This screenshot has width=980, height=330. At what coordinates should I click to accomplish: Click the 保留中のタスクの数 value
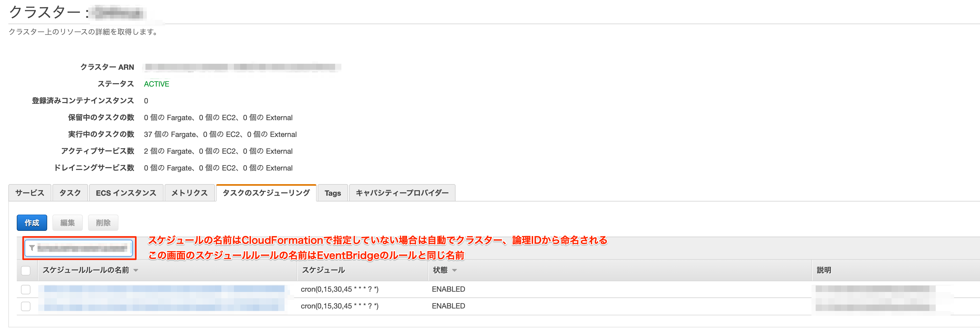(x=218, y=118)
